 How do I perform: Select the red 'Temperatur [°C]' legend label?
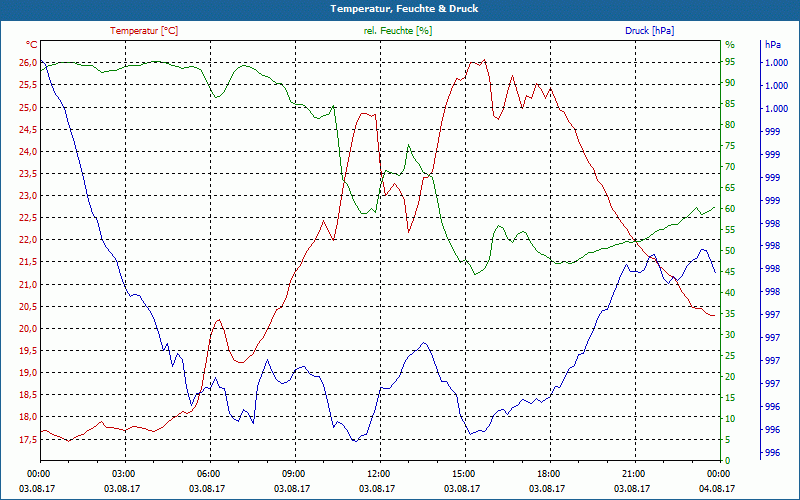click(x=144, y=31)
